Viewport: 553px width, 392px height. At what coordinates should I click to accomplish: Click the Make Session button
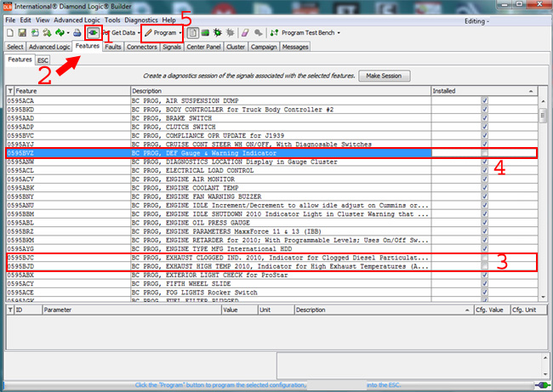pyautogui.click(x=384, y=76)
